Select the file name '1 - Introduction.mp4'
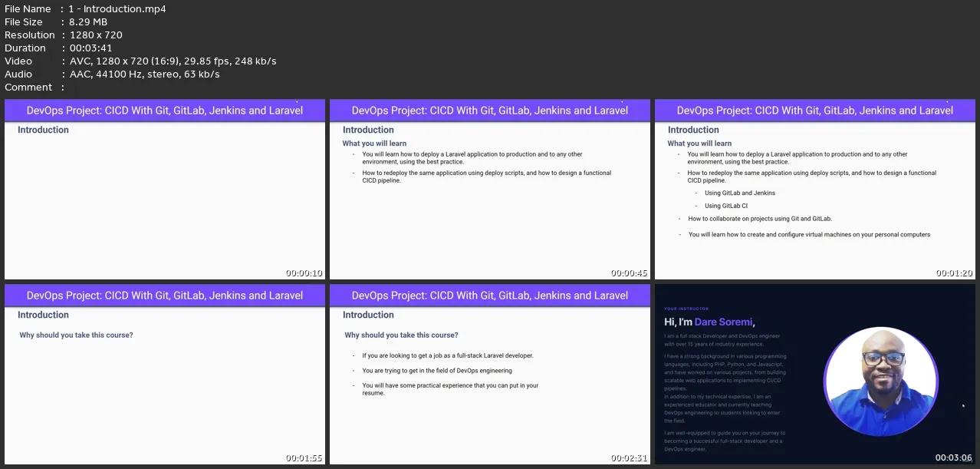980x469 pixels. pos(117,9)
